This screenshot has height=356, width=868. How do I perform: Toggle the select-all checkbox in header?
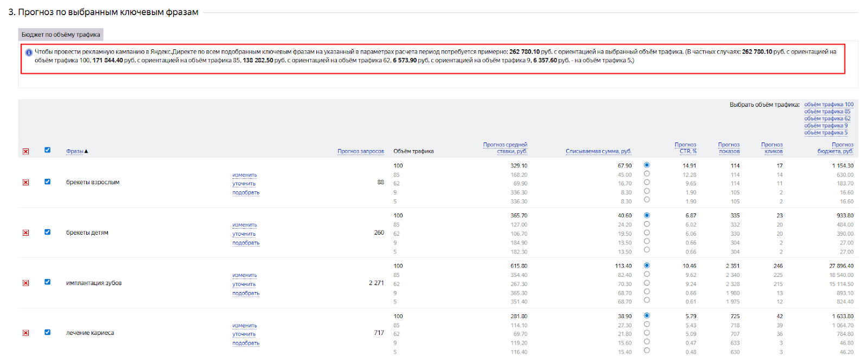pyautogui.click(x=47, y=150)
